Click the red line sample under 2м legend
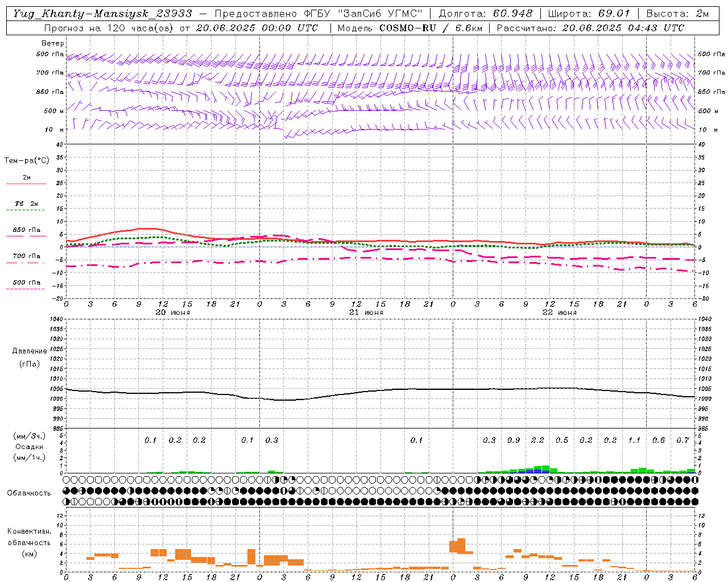 click(26, 184)
